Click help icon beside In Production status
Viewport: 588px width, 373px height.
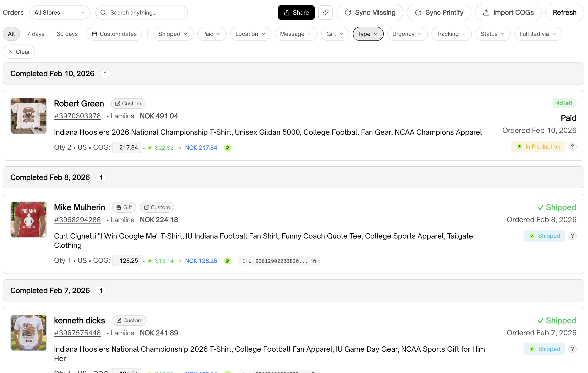tap(572, 147)
